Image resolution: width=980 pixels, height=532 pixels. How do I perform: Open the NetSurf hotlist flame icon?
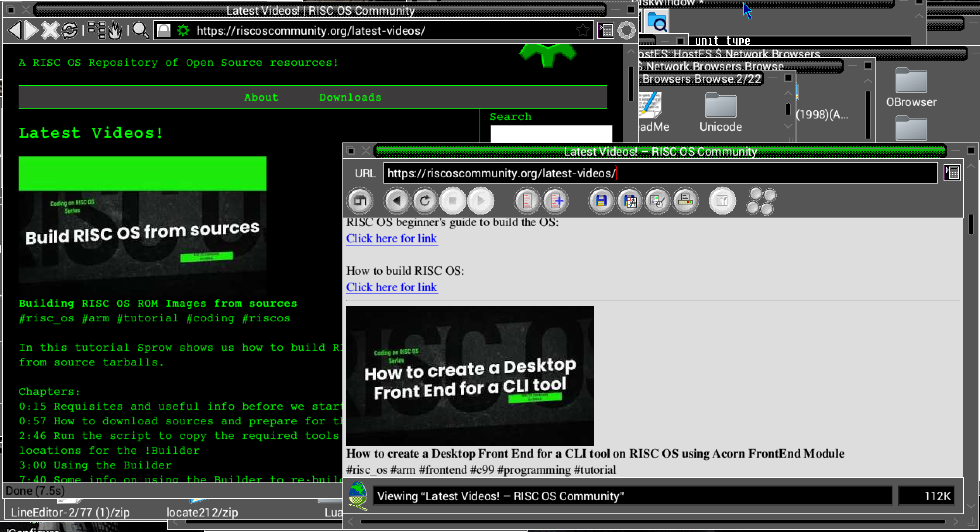[115, 31]
